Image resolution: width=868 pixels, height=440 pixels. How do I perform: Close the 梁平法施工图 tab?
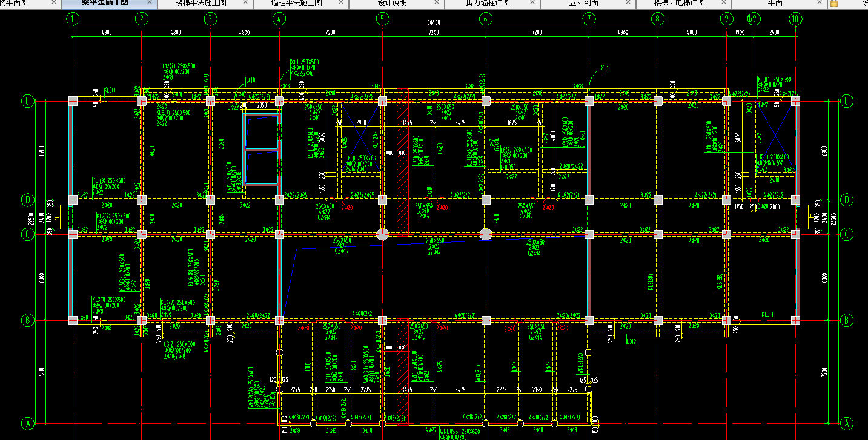point(149,3)
